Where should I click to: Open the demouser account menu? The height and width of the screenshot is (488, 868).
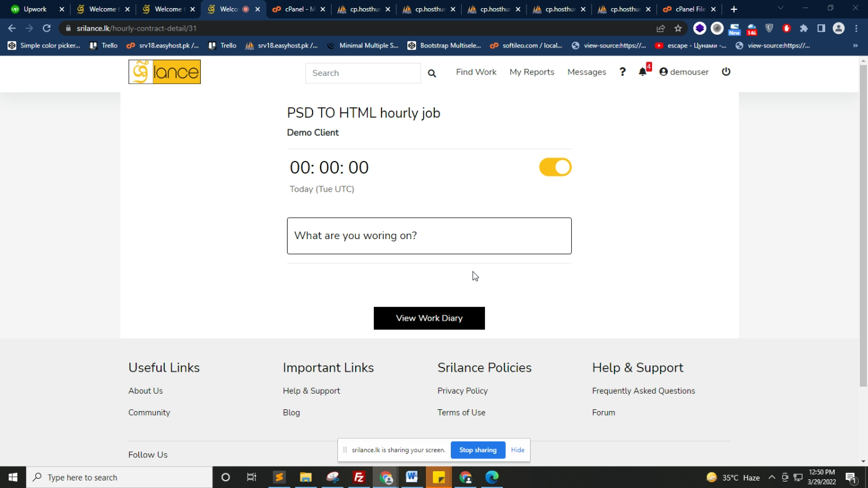point(684,72)
